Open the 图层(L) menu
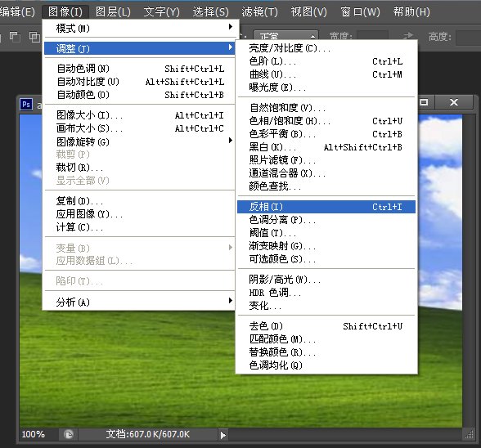This screenshot has width=481, height=448. pos(113,11)
